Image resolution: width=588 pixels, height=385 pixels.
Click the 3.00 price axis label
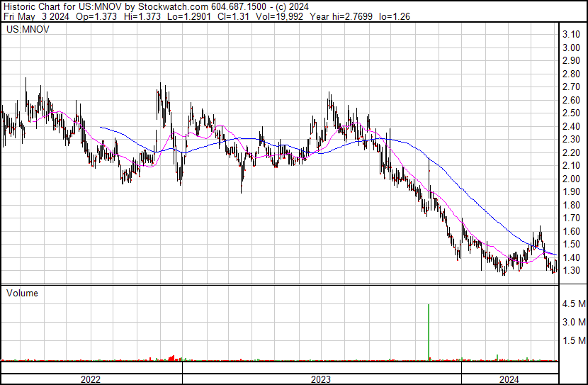[x=571, y=48]
